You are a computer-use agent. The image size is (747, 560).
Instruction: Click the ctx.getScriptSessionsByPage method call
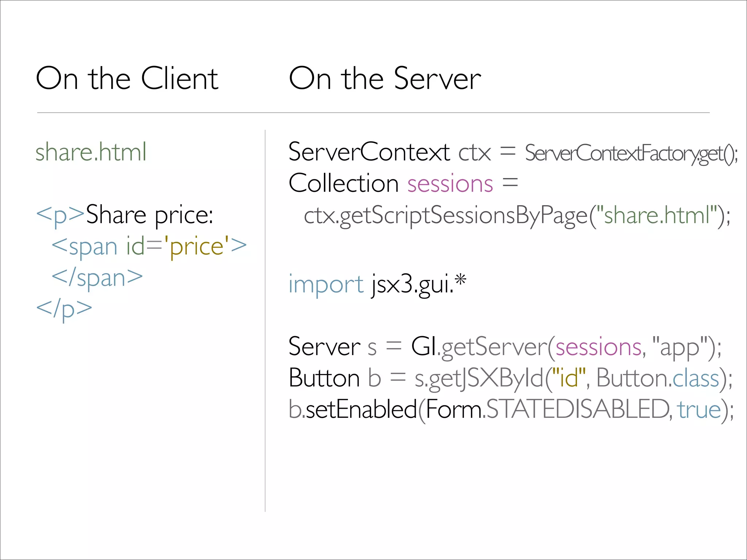(446, 215)
